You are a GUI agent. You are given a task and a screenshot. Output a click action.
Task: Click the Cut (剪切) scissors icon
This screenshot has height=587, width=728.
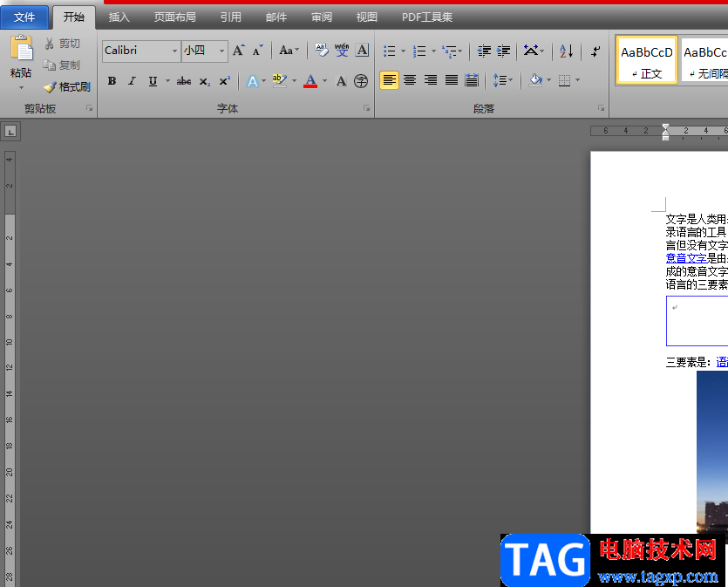coord(51,44)
